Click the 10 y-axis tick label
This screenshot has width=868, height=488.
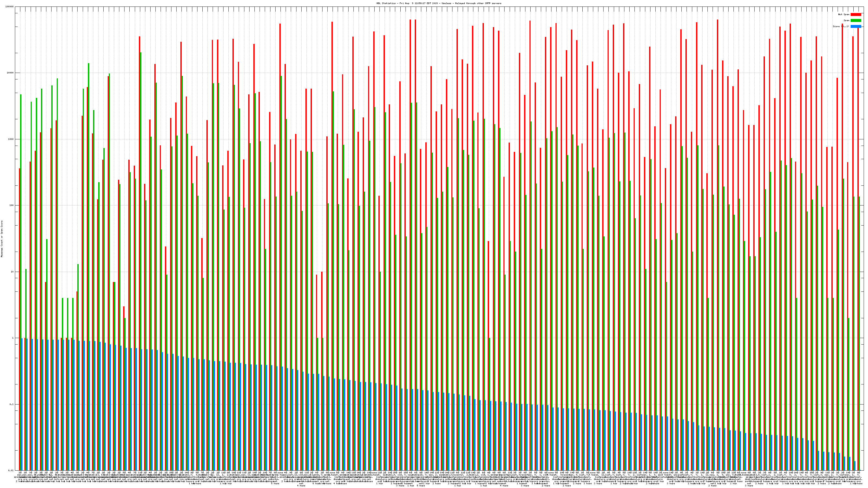click(x=12, y=272)
